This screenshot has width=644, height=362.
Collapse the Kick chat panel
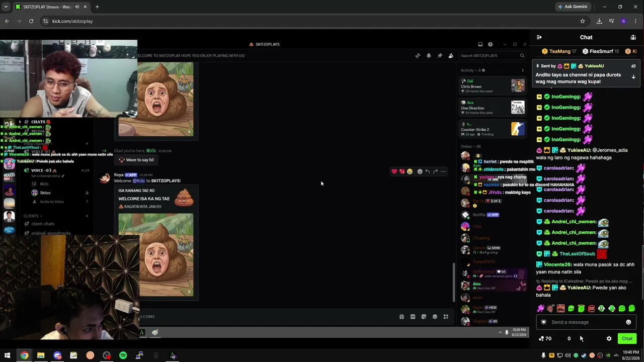point(539,37)
